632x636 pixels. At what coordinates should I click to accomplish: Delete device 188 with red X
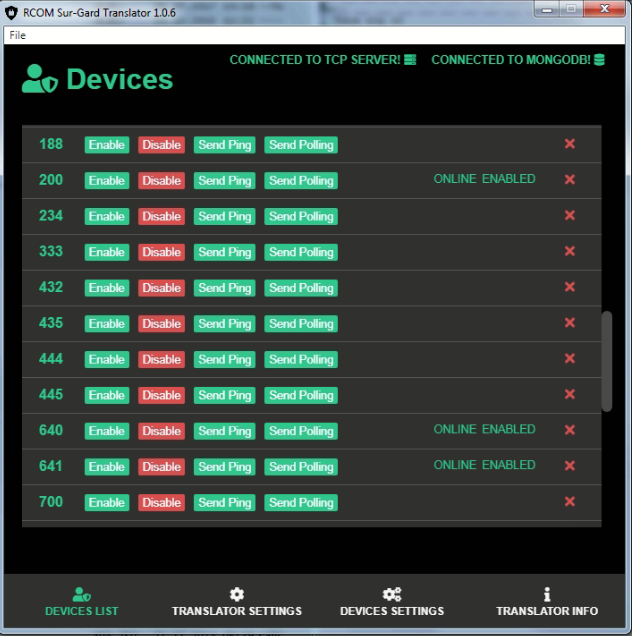click(570, 144)
